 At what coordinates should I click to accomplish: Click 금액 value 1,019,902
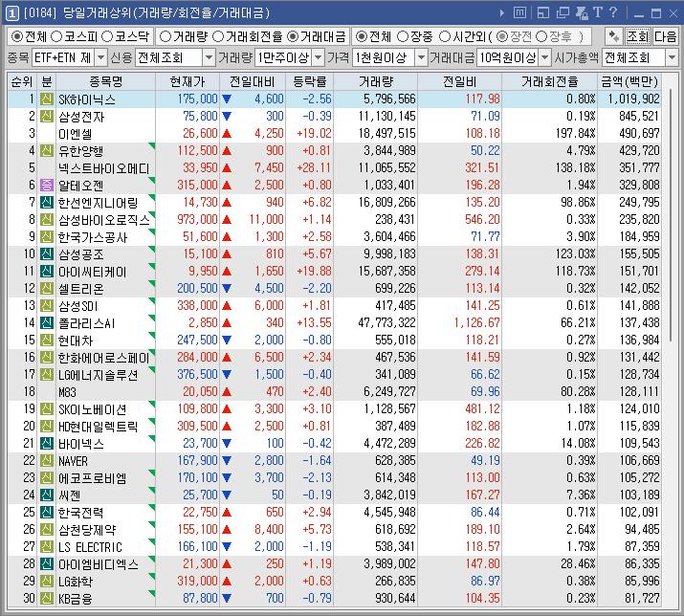[x=634, y=99]
